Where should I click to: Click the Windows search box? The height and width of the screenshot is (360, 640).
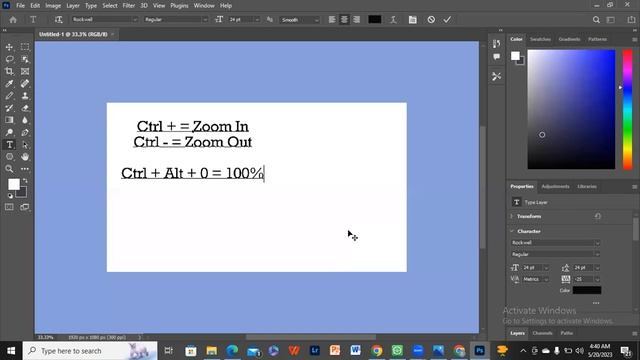[90, 351]
